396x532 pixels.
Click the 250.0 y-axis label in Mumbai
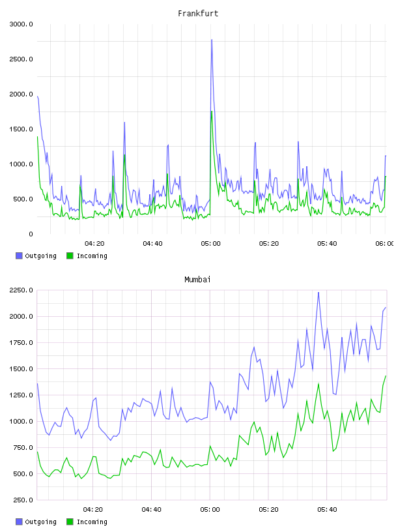pyautogui.click(x=23, y=500)
